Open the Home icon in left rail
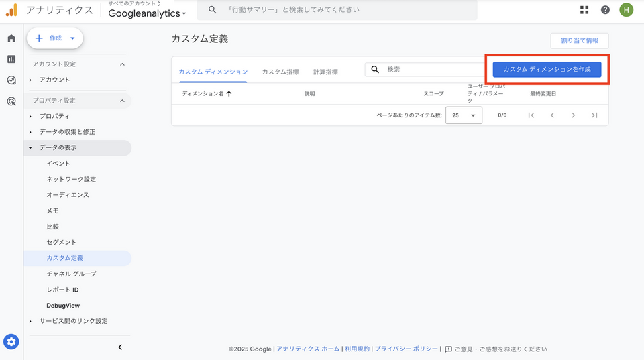Screen dimensions: 644x360 11,38
